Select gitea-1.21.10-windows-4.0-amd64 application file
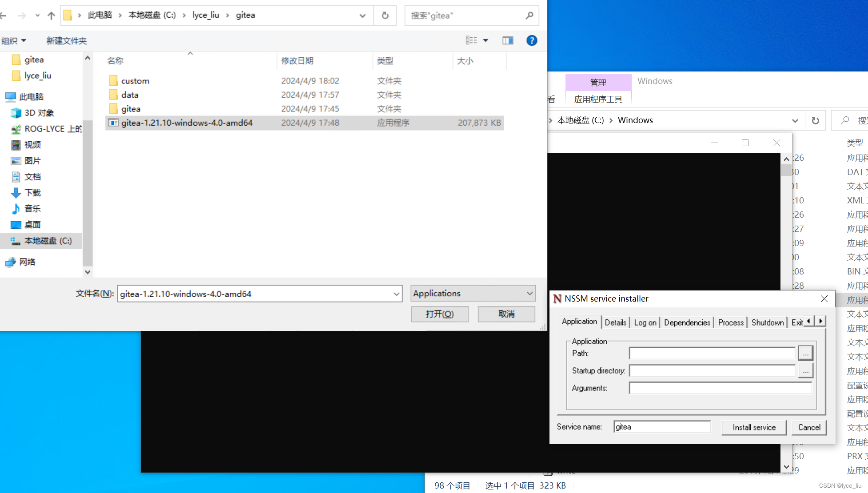 [x=304, y=123]
